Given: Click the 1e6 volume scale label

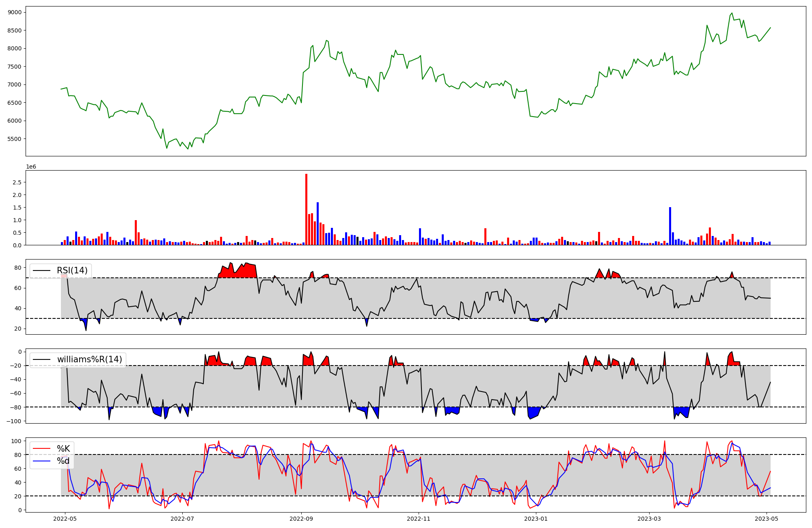Looking at the screenshot, I should click(32, 167).
